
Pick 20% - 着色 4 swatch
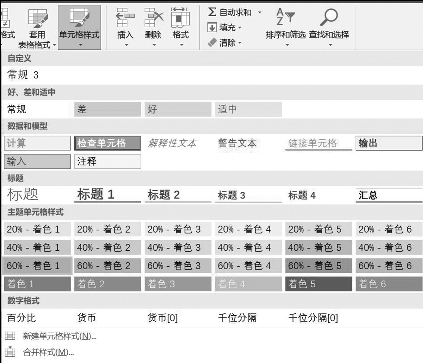248,229
